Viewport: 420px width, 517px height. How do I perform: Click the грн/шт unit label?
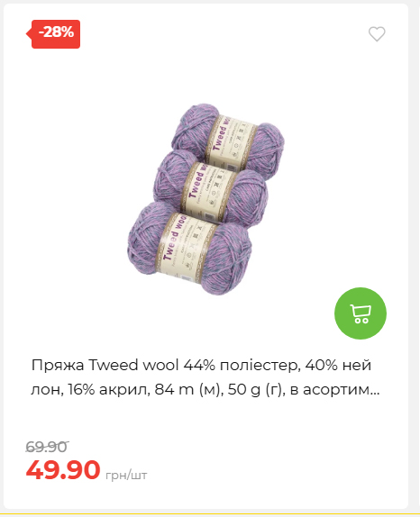(126, 476)
